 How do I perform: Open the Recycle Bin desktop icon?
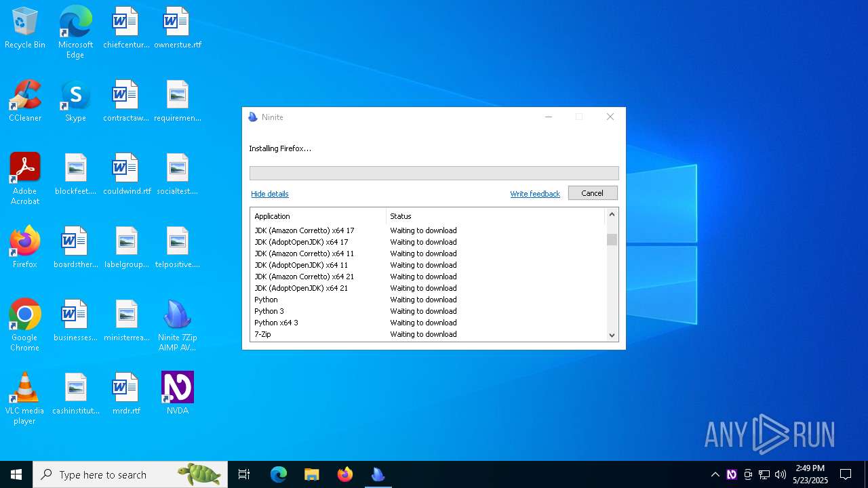pos(25,28)
